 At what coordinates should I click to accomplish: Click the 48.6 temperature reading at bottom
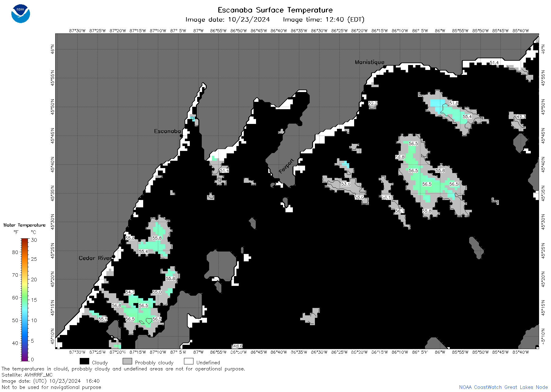click(x=238, y=346)
